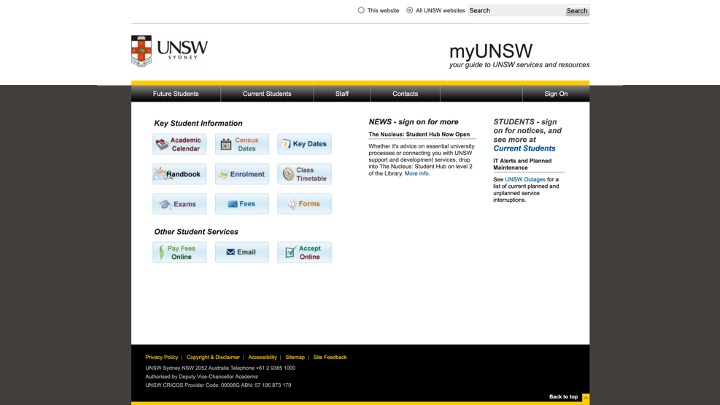Follow the 'More info.' news link
Viewport: 720px width, 405px height.
[x=417, y=174]
